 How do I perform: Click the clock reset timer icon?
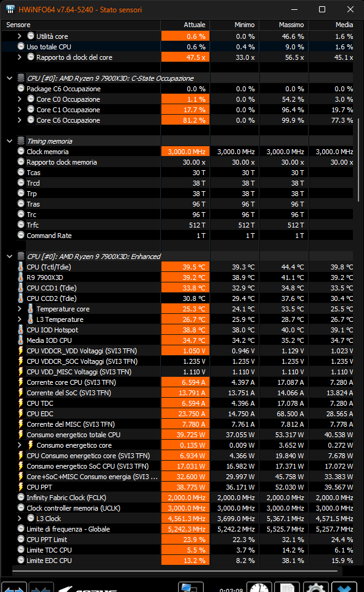pos(259,588)
